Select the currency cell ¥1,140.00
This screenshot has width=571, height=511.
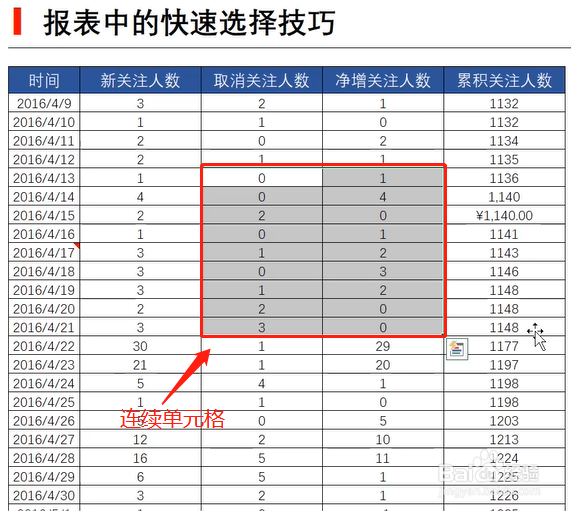click(x=504, y=215)
